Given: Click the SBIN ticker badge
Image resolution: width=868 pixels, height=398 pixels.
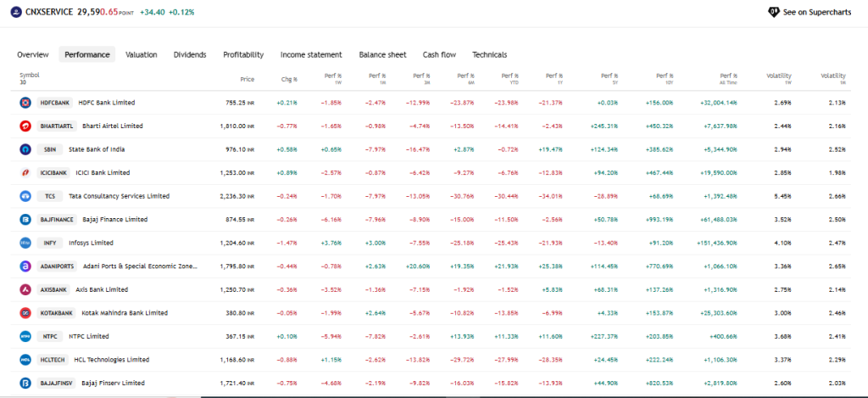Looking at the screenshot, I should coord(50,149).
